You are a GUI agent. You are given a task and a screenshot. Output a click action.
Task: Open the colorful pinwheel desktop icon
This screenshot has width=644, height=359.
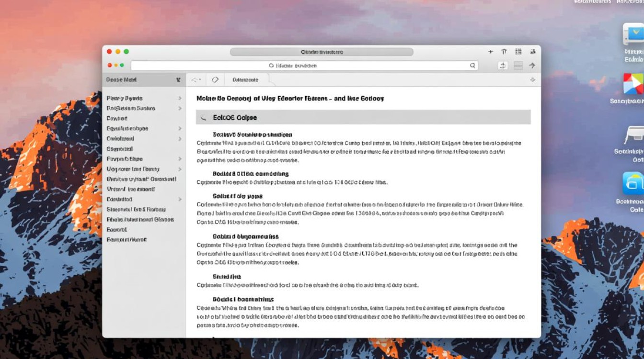coord(633,84)
